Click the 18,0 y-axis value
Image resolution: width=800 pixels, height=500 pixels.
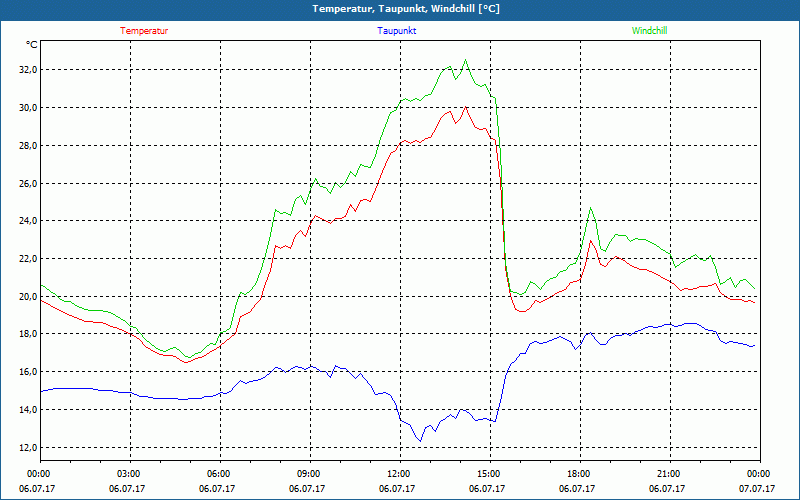coord(29,334)
